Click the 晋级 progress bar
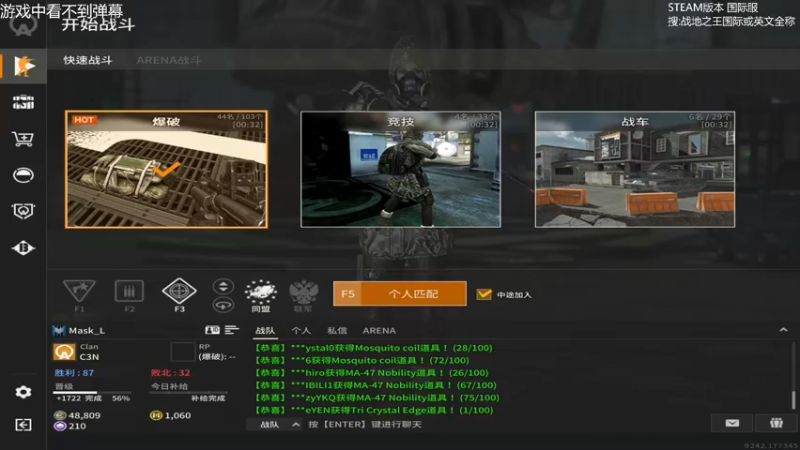 coord(92,392)
